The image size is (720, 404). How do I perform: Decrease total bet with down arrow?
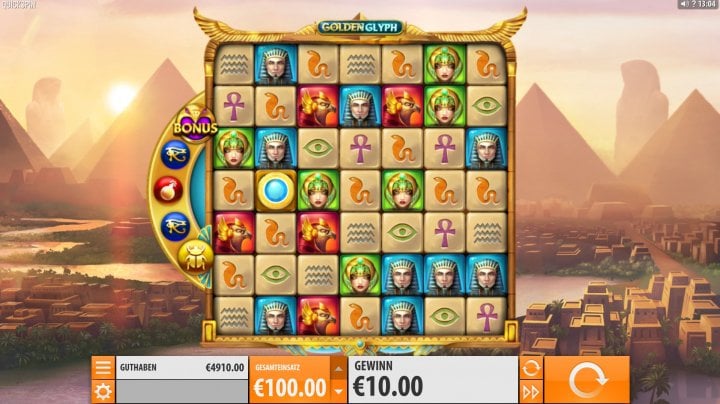click(338, 392)
